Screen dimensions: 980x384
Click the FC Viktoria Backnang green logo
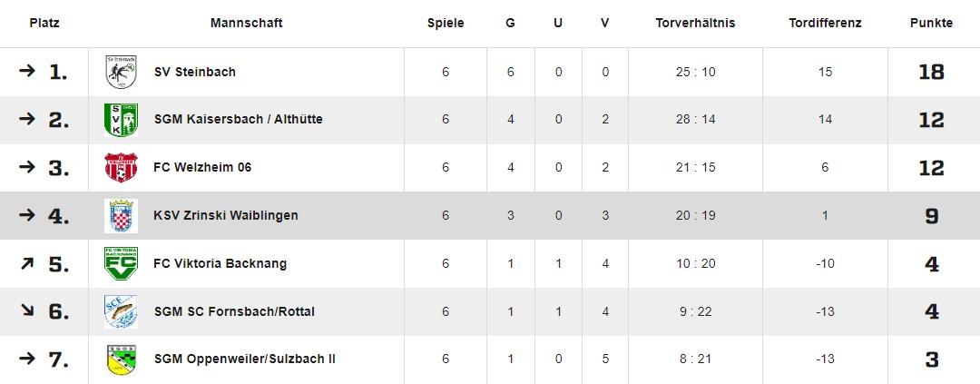pyautogui.click(x=121, y=264)
